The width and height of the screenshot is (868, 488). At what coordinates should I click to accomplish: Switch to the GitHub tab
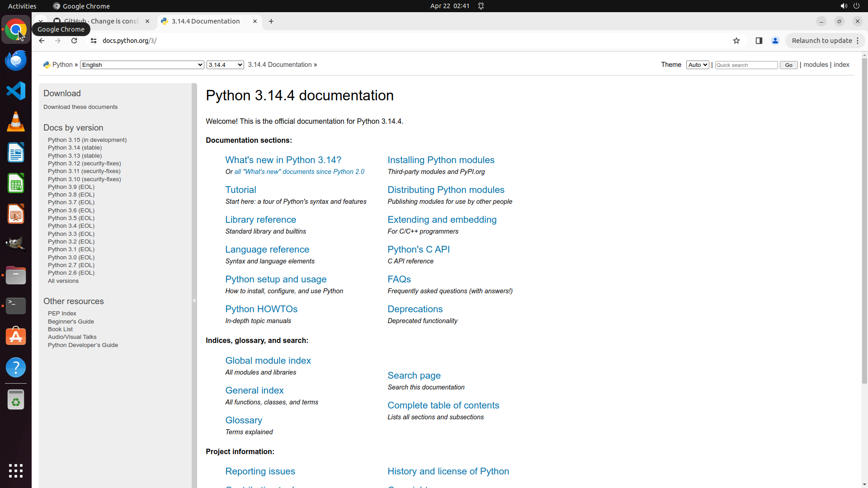(101, 21)
